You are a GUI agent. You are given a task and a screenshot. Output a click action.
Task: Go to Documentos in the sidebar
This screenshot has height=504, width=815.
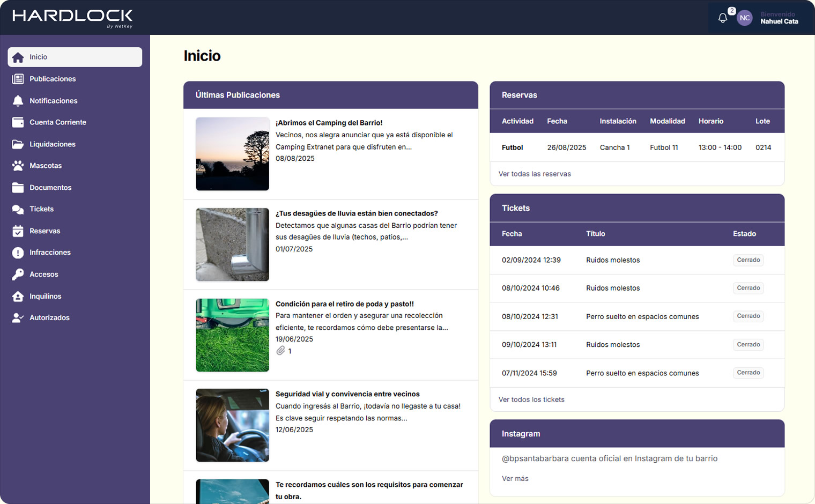pos(50,188)
